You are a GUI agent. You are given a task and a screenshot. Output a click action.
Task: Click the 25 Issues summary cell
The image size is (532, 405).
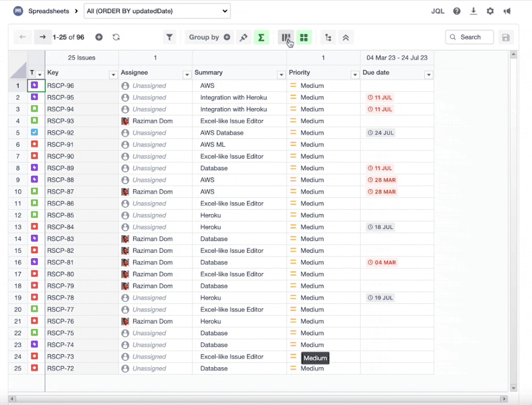coord(82,57)
